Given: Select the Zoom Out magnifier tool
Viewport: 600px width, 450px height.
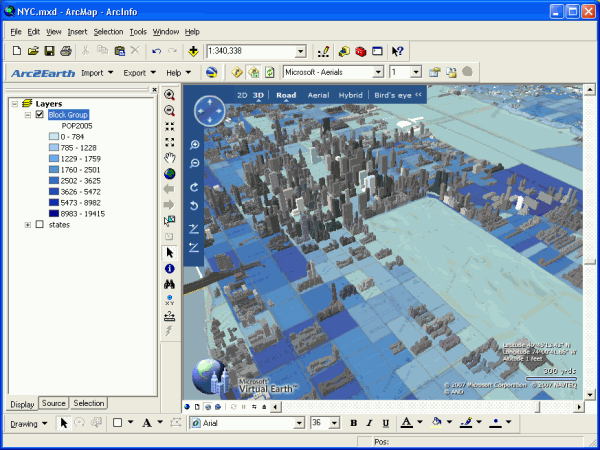Looking at the screenshot, I should [170, 111].
